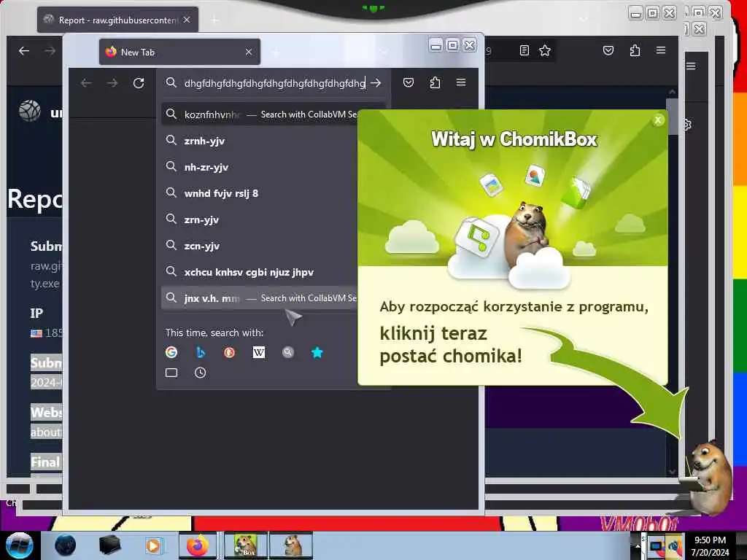The width and height of the screenshot is (747, 560).
Task: Open Extensions in the rear Firefox window
Action: tap(635, 50)
